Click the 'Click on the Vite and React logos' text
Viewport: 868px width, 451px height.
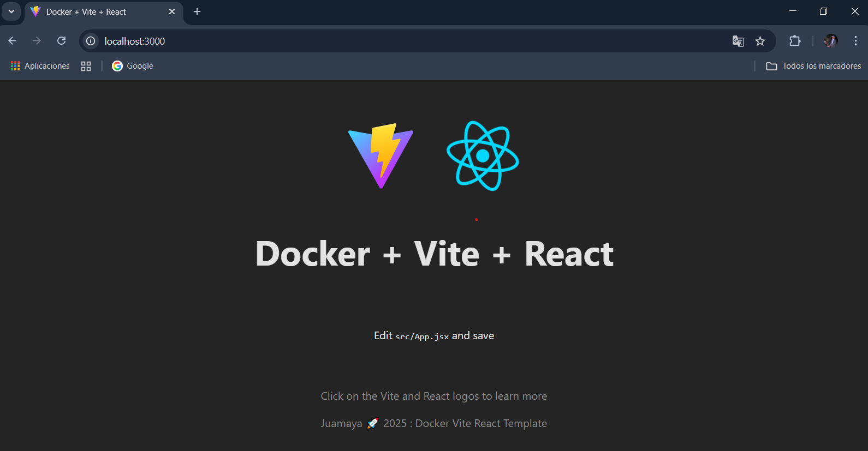click(x=434, y=396)
